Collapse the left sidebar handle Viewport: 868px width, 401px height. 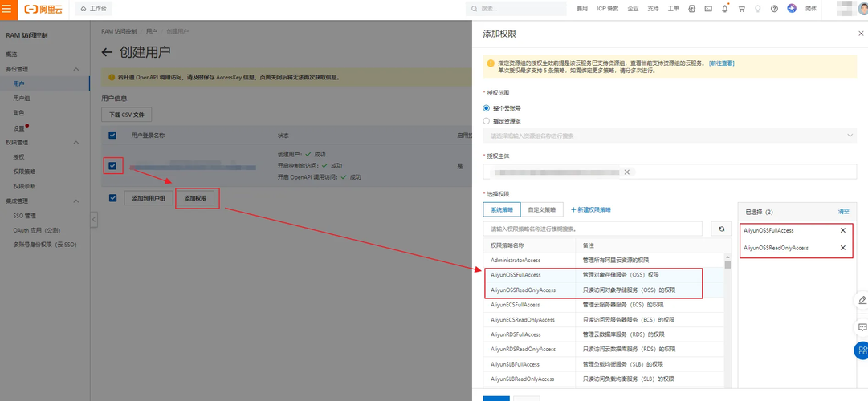94,220
